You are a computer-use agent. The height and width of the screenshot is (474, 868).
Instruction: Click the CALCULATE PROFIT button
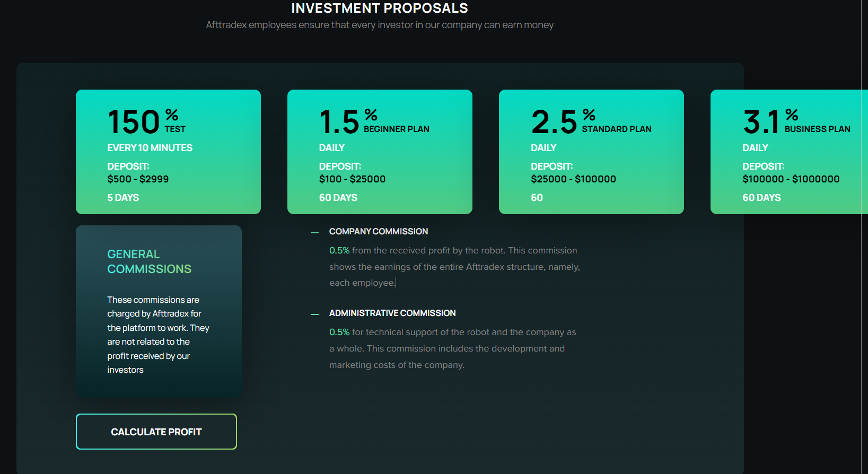156,432
